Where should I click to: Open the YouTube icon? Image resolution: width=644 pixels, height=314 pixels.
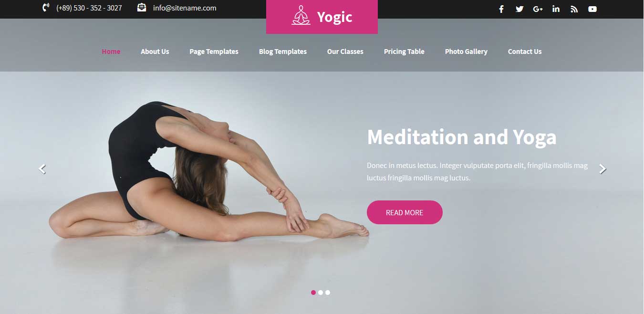[x=592, y=9]
